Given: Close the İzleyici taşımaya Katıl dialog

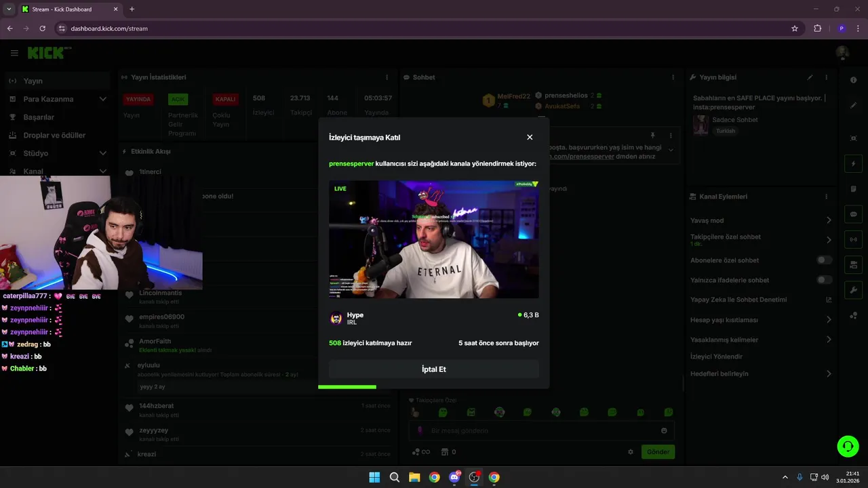Looking at the screenshot, I should [x=530, y=137].
